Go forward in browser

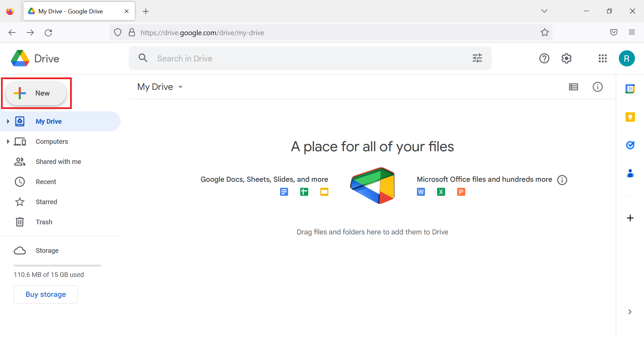(x=30, y=33)
